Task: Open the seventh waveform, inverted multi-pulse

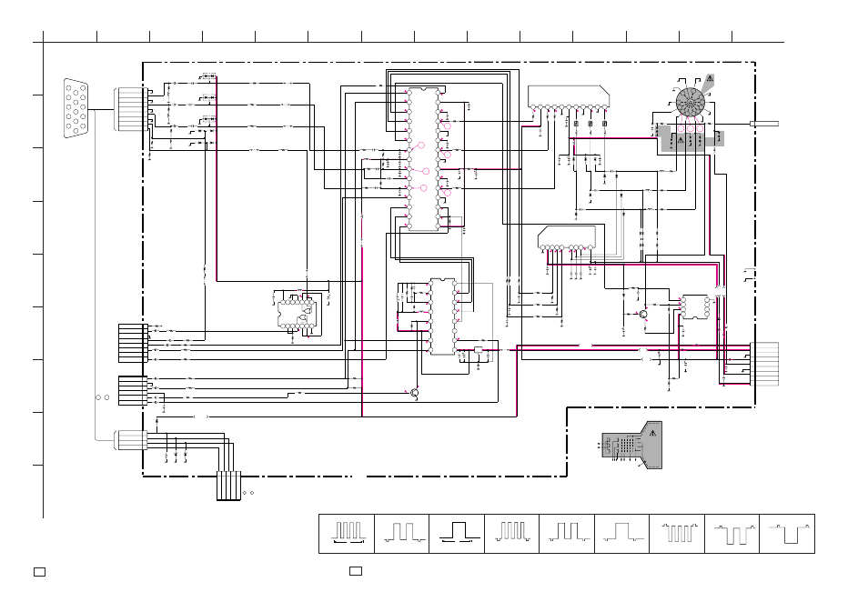Action: pyautogui.click(x=677, y=534)
